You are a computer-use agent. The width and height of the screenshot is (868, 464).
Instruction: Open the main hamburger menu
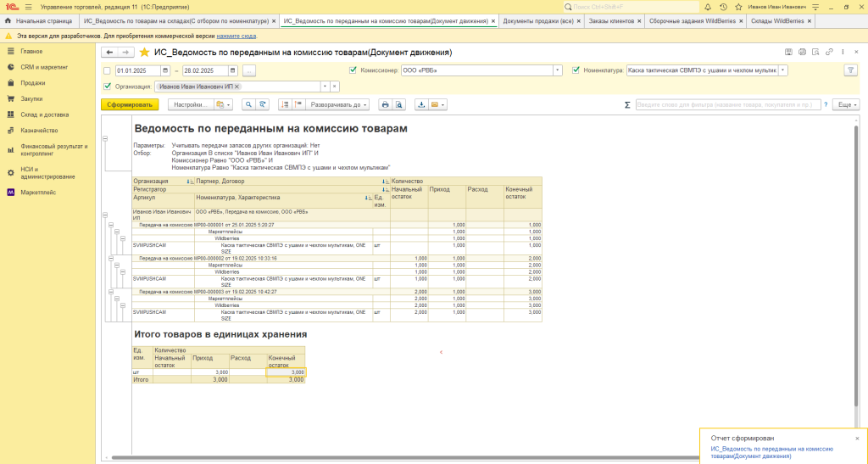tap(28, 7)
